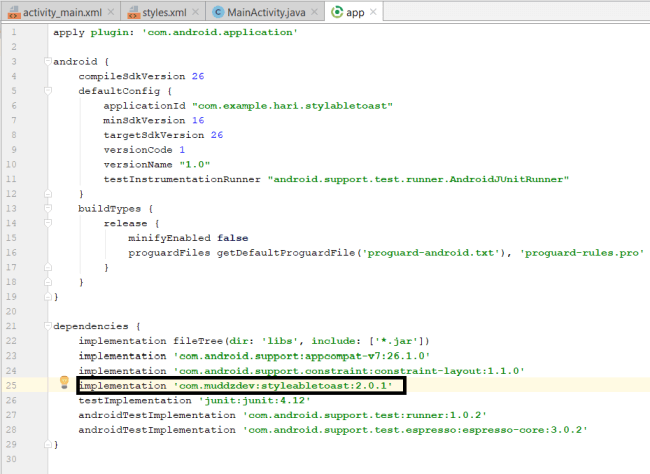The width and height of the screenshot is (650, 474).
Task: Close the styles.xml tab
Action: click(196, 12)
